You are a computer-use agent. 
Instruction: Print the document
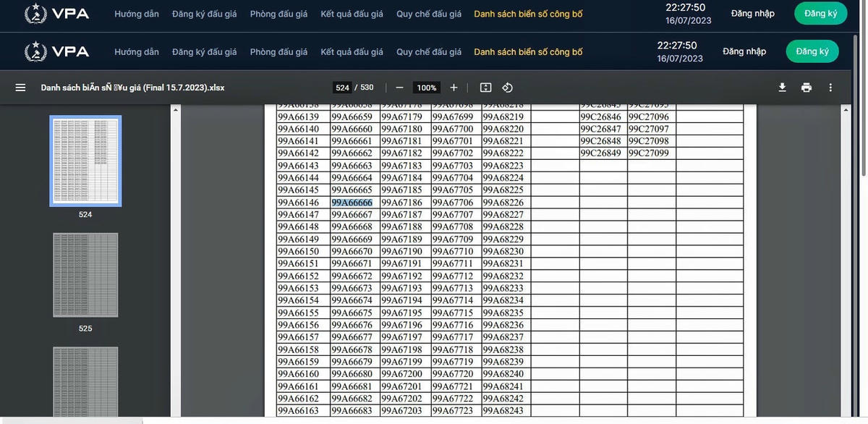[806, 88]
